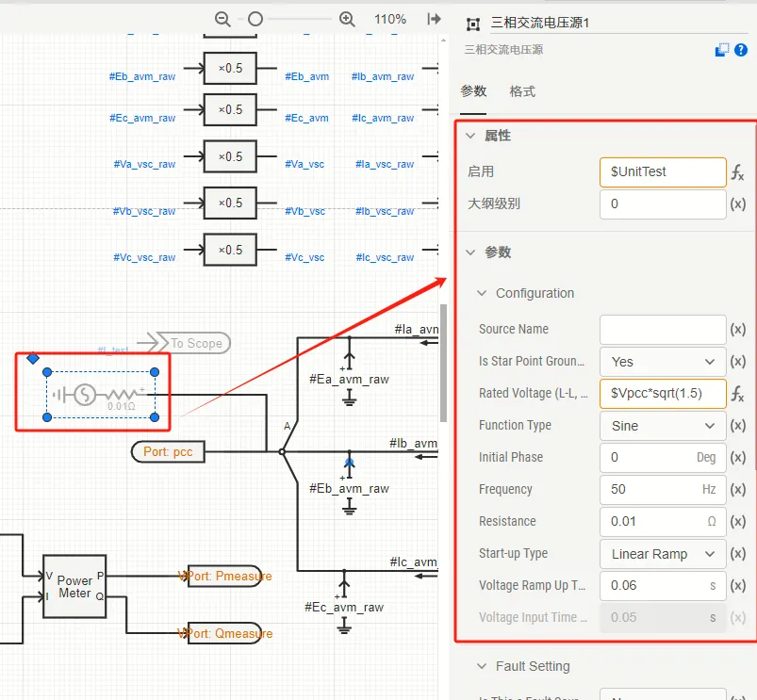Click the zoom in magnifier icon
The width and height of the screenshot is (757, 700).
[x=347, y=19]
